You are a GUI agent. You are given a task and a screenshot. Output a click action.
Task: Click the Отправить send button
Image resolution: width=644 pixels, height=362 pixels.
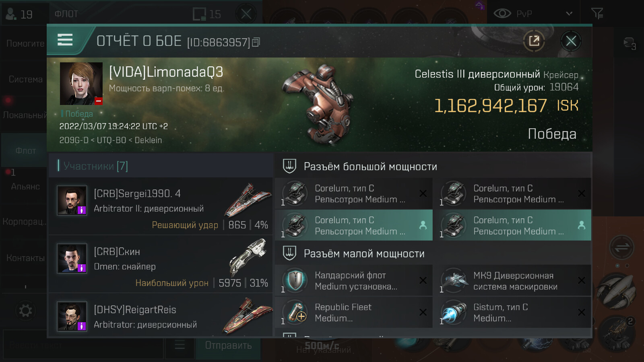[x=228, y=345]
